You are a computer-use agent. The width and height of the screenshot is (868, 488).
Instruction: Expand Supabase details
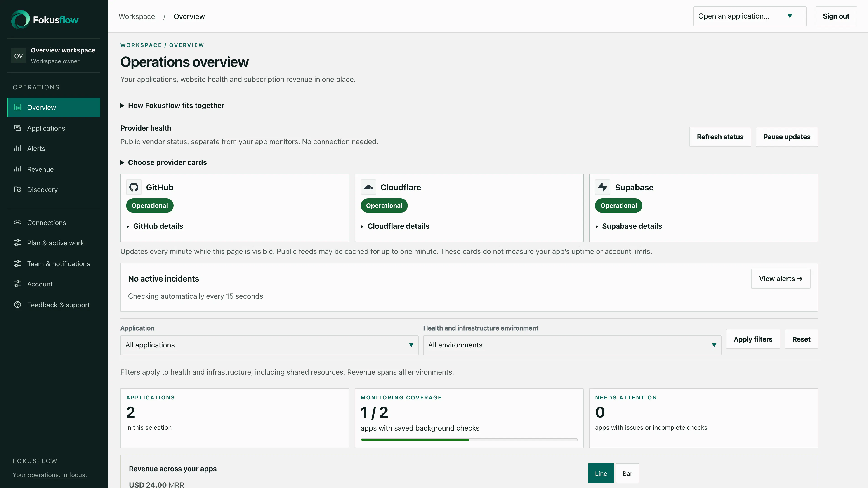[628, 226]
